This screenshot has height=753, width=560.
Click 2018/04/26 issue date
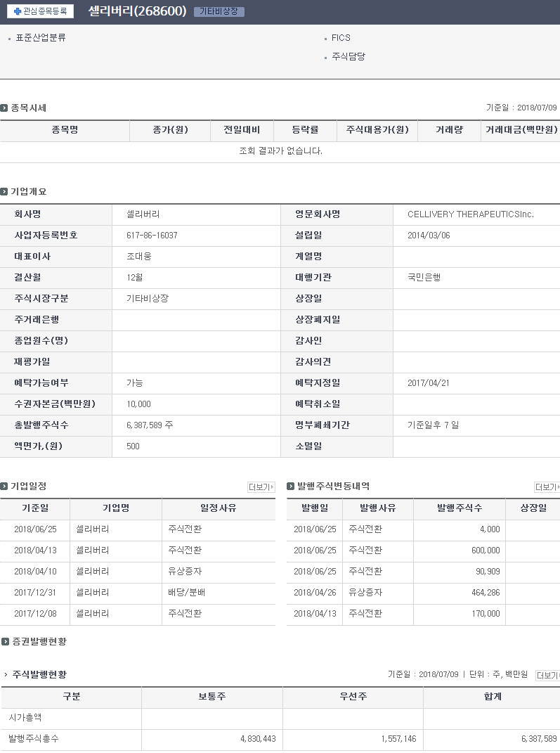315,593
